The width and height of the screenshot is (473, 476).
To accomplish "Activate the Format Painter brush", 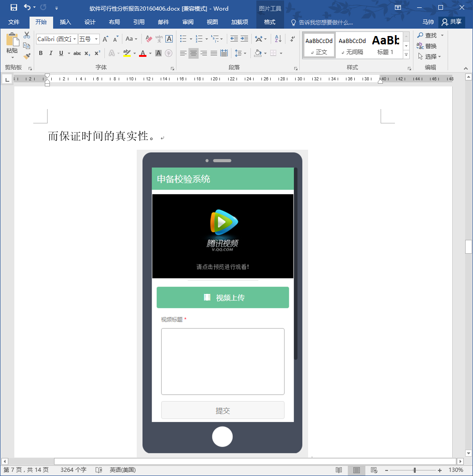I will pos(27,56).
